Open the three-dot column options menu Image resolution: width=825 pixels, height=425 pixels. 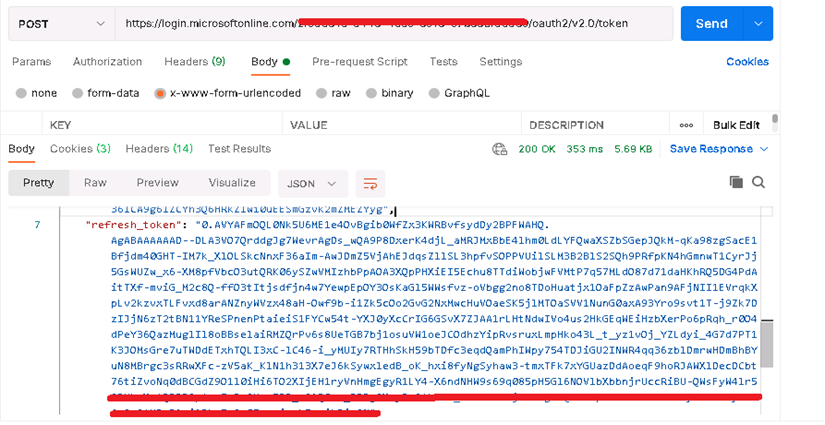[x=686, y=125]
